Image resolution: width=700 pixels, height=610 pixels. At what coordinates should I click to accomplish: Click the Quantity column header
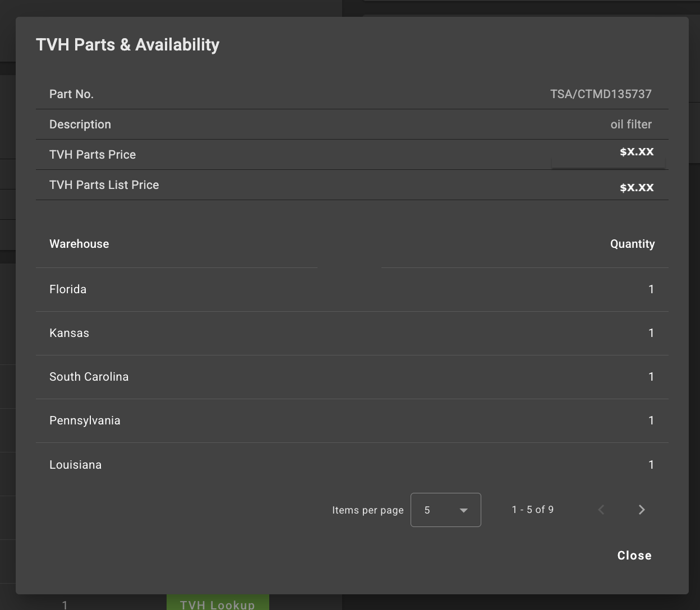[633, 244]
